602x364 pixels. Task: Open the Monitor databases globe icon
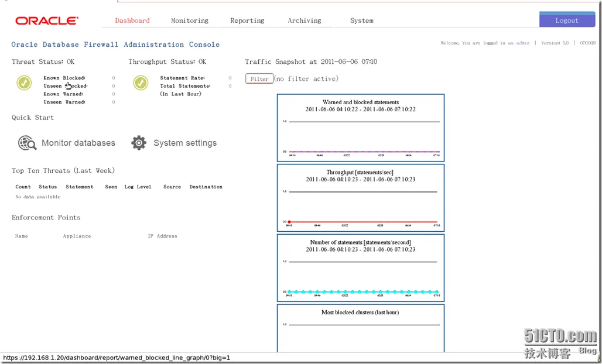click(x=28, y=143)
